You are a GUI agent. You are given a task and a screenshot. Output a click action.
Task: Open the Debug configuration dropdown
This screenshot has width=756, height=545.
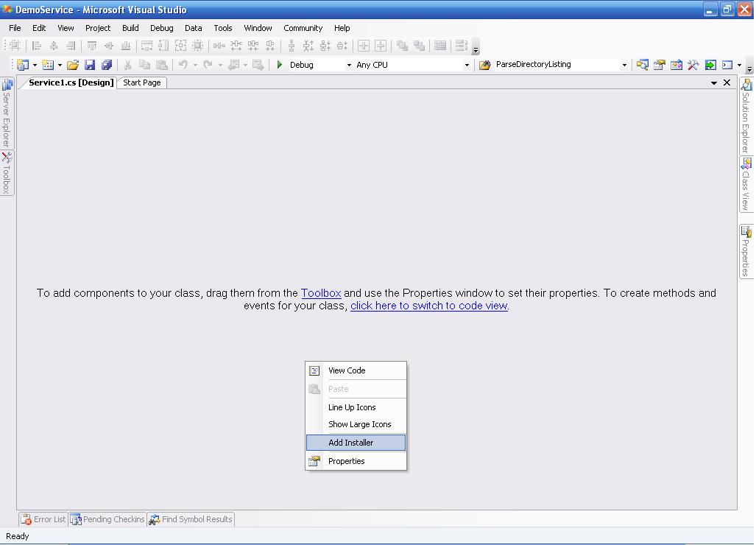click(x=349, y=65)
